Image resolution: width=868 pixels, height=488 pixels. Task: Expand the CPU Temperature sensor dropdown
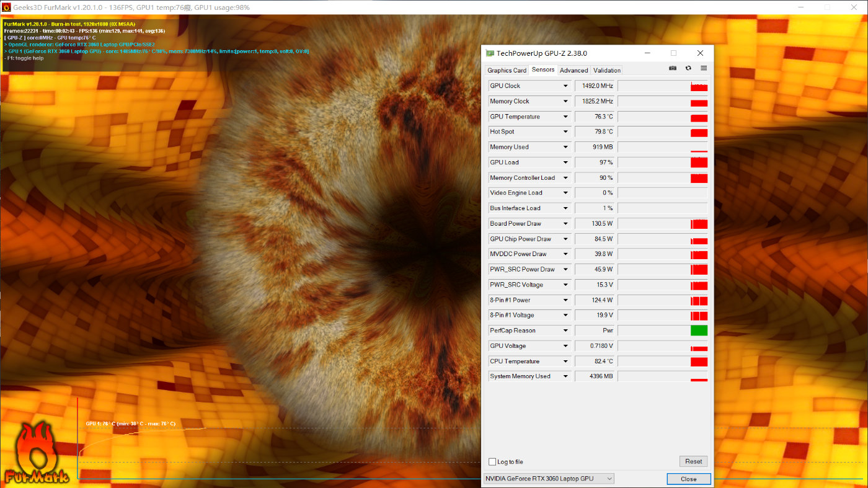coord(565,362)
